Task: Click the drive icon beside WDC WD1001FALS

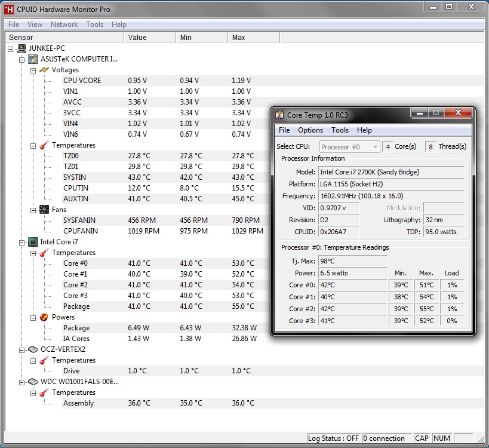Action: [33, 382]
